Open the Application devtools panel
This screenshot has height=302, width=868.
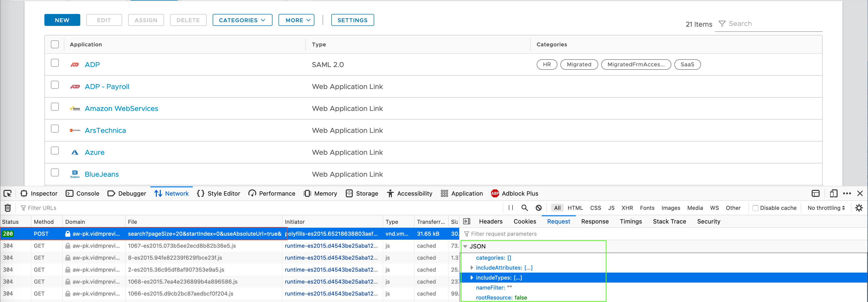tap(462, 194)
